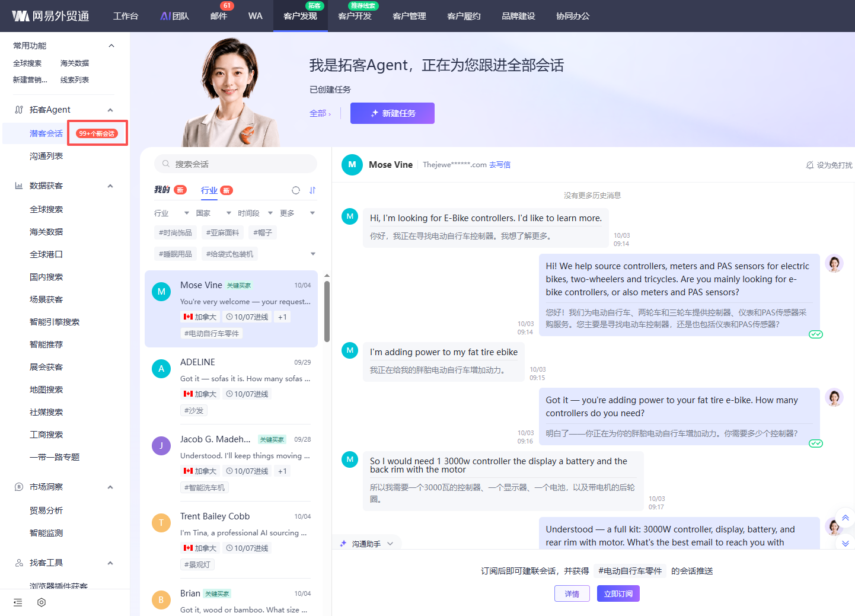The width and height of the screenshot is (855, 616).
Task: Click the 市场洞察 sidebar icon
Action: pos(19,487)
